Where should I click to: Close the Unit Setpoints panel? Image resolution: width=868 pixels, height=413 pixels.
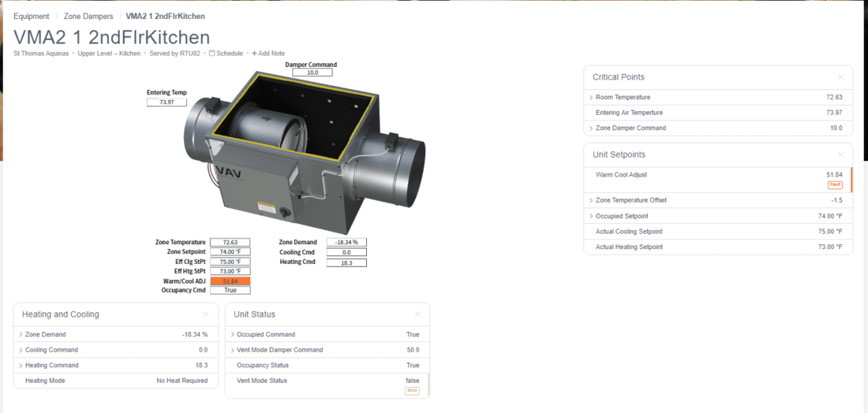840,154
